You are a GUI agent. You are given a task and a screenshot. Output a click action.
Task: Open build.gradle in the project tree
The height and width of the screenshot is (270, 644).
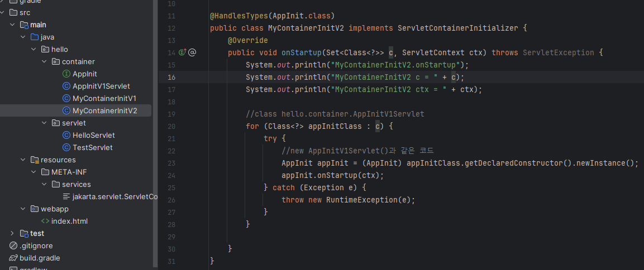(x=40, y=258)
